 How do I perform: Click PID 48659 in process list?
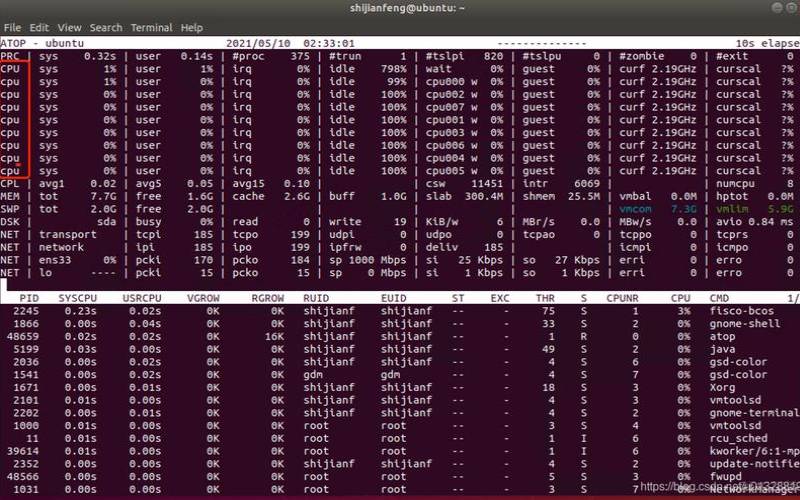23,336
